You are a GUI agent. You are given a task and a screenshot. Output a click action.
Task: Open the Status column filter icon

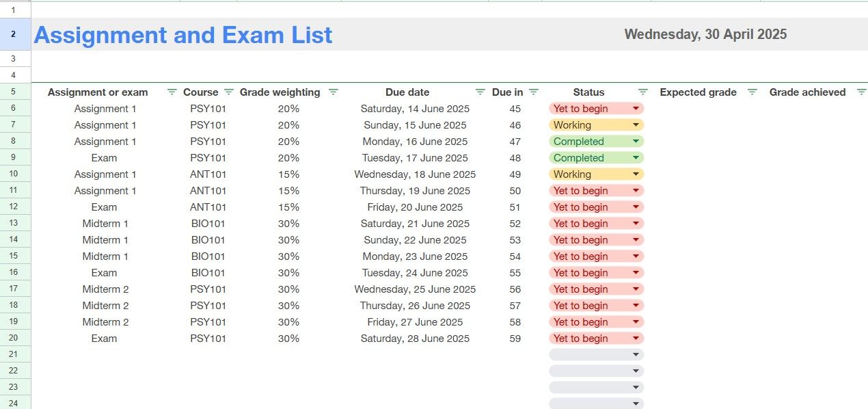[642, 92]
